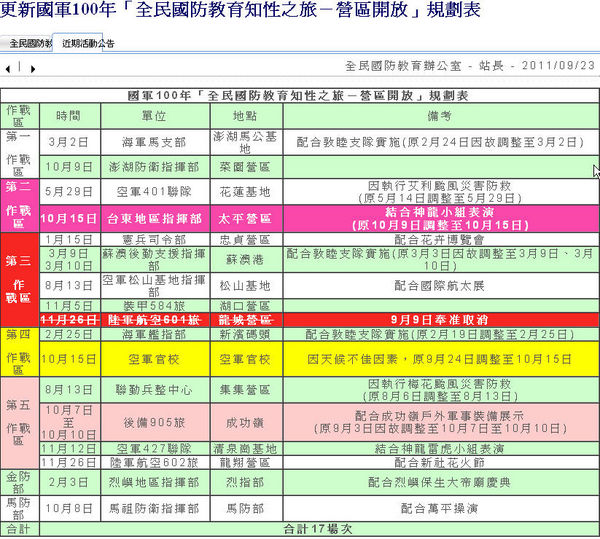Click the red struck-through 9月9日奉准取消 row
600x539 pixels.
(430, 318)
